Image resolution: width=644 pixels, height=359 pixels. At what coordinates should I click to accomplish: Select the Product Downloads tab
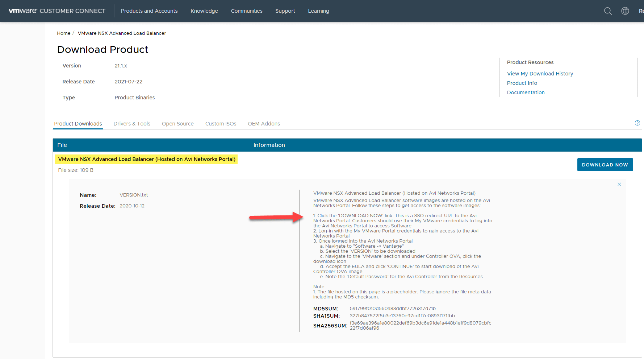78,124
